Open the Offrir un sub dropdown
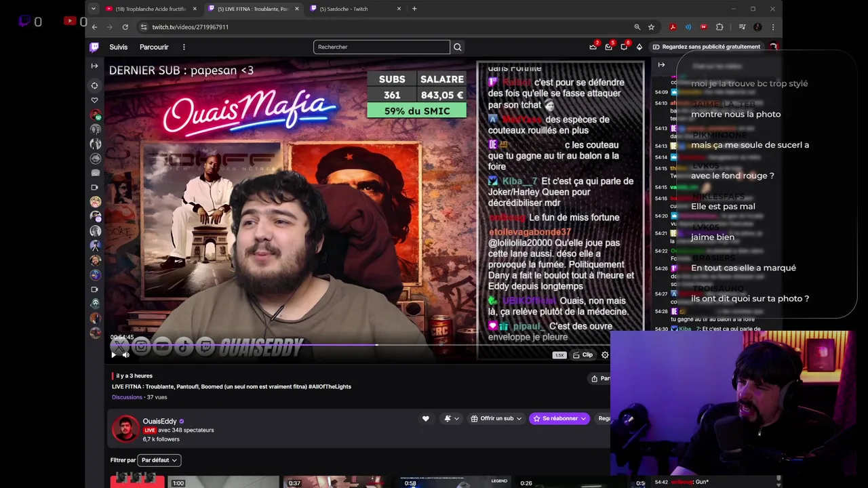Viewport: 868px width, 488px height. (x=496, y=418)
